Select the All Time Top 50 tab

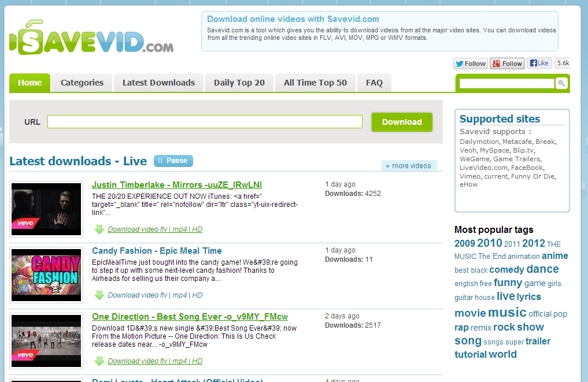315,83
